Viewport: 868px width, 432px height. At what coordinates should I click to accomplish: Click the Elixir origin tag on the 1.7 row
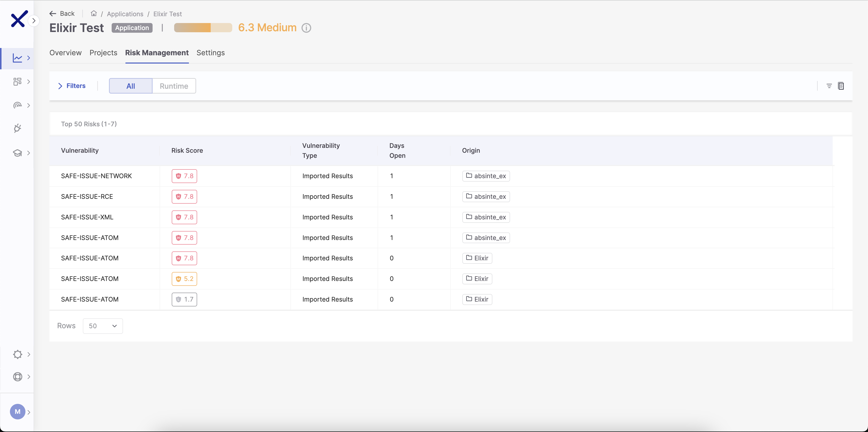tap(477, 299)
